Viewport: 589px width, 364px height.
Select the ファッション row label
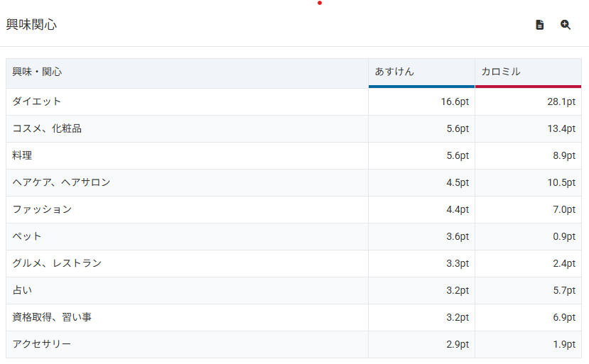click(x=42, y=209)
